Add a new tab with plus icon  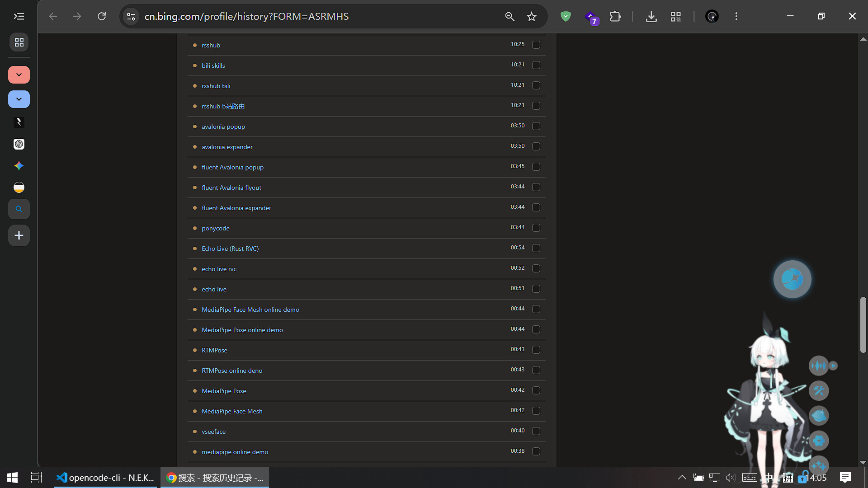pyautogui.click(x=19, y=235)
